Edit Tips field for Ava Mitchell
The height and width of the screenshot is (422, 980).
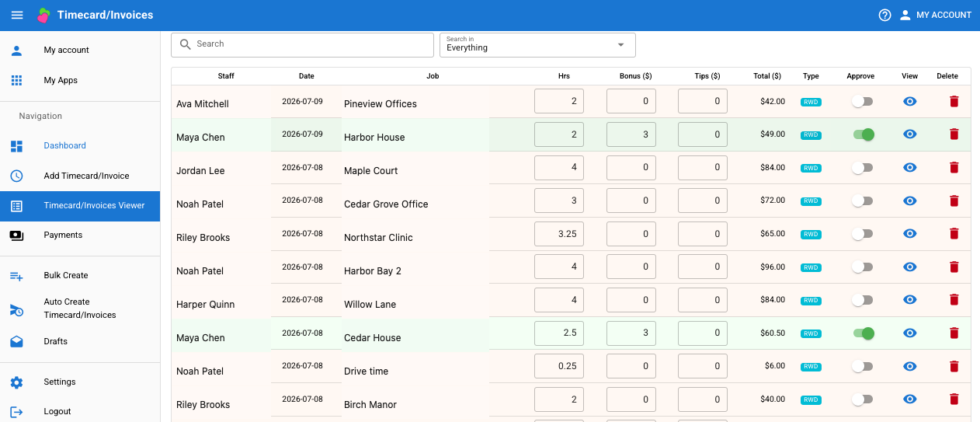[703, 101]
